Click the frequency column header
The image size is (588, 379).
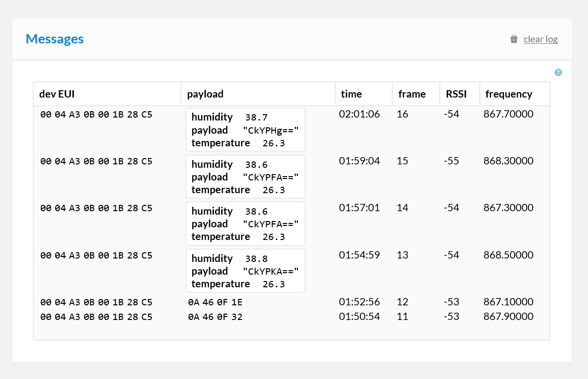pos(509,94)
